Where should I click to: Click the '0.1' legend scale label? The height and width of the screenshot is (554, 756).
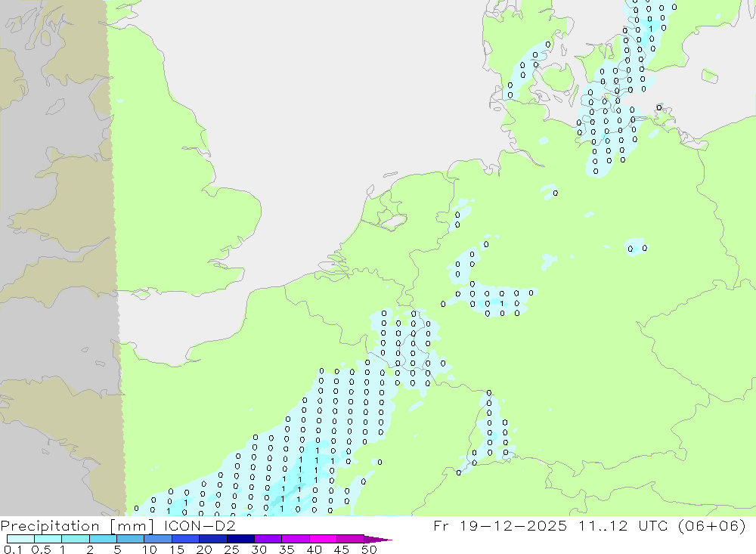(13, 549)
